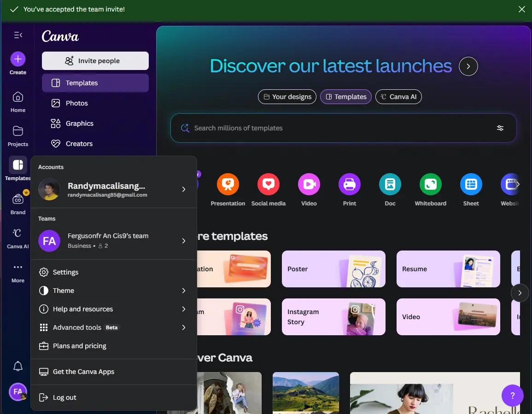The image size is (532, 414).
Task: Select Log out menu item
Action: (x=113, y=397)
